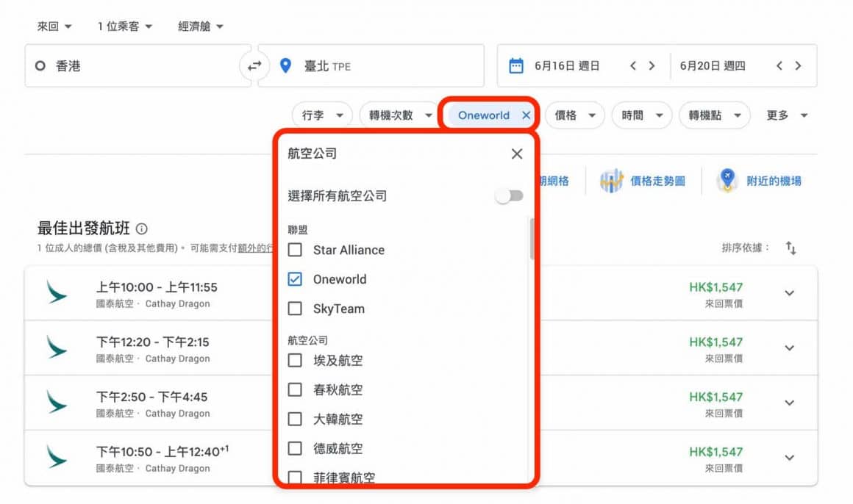Uncheck the Oneworld alliance checkbox
This screenshot has width=853, height=504.
tap(295, 279)
